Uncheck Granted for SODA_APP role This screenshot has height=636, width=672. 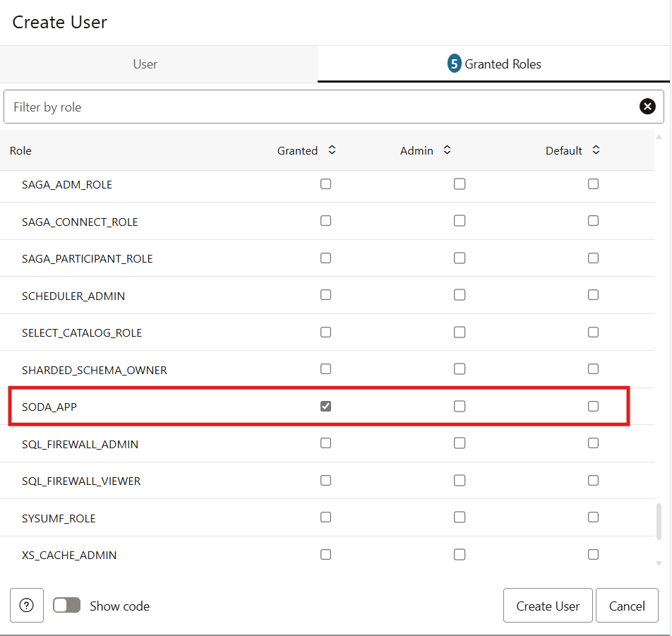coord(325,406)
